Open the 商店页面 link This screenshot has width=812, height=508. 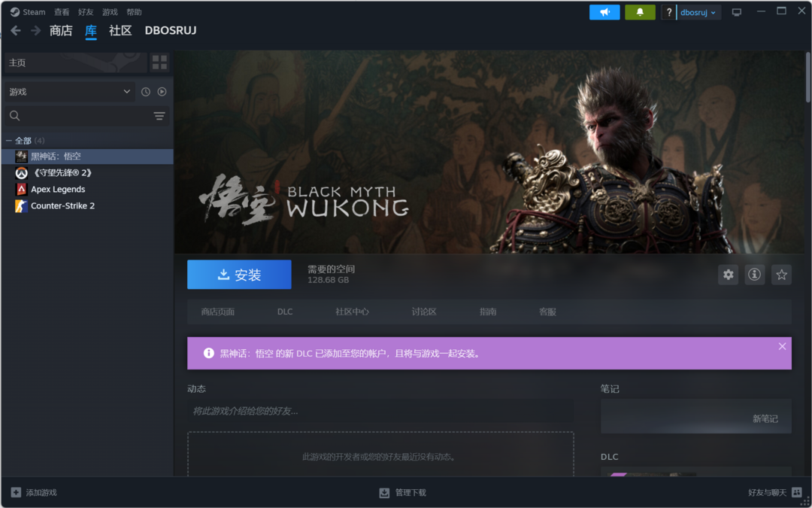[218, 312]
